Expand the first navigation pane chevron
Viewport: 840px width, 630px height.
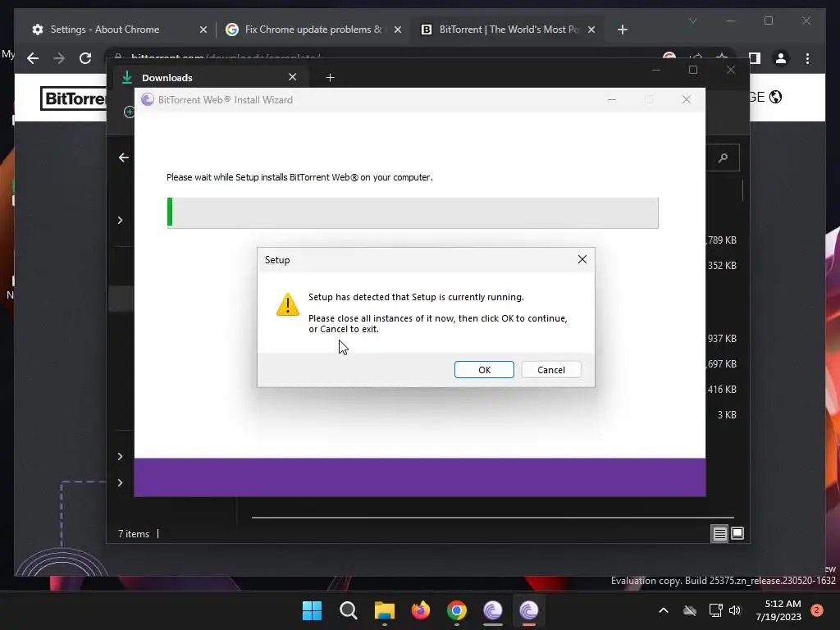pyautogui.click(x=120, y=221)
